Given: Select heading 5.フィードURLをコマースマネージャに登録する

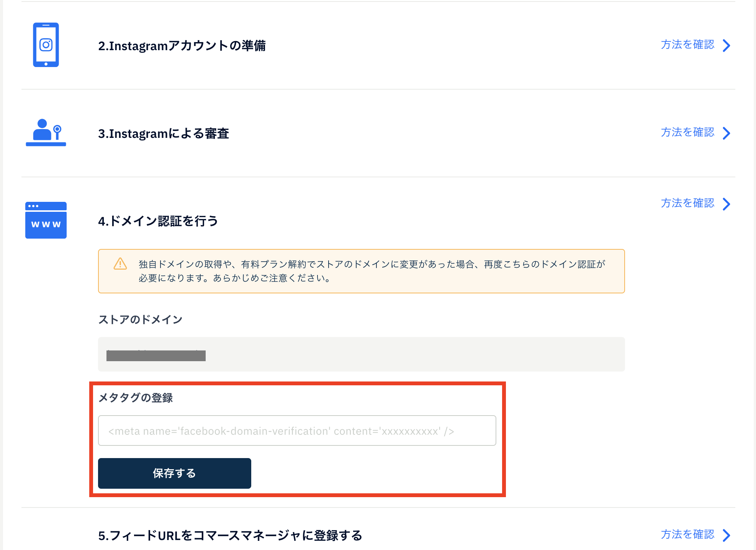Looking at the screenshot, I should [230, 535].
